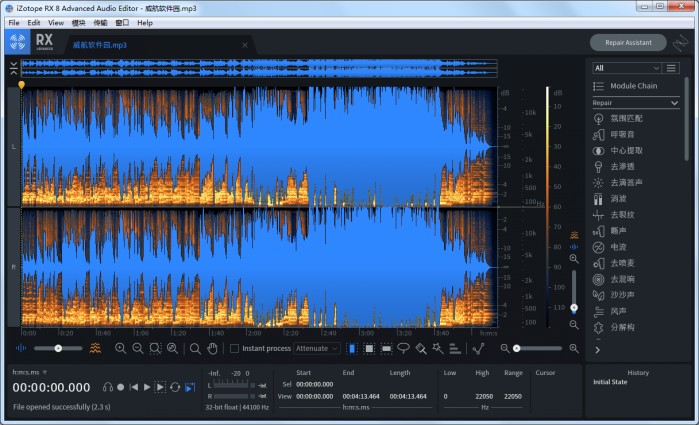Open the Attenuate mode dropdown
Viewport: 699px width, 425px height.
(x=317, y=348)
